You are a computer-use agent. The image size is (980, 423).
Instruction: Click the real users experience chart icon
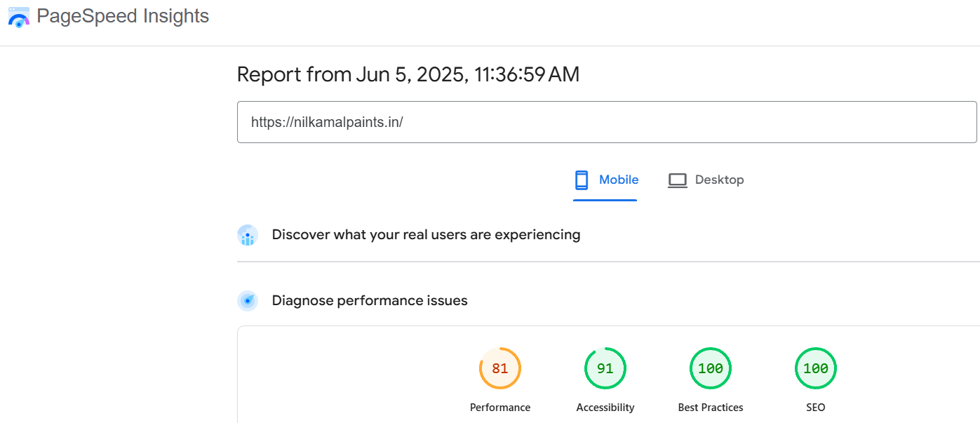coord(248,235)
